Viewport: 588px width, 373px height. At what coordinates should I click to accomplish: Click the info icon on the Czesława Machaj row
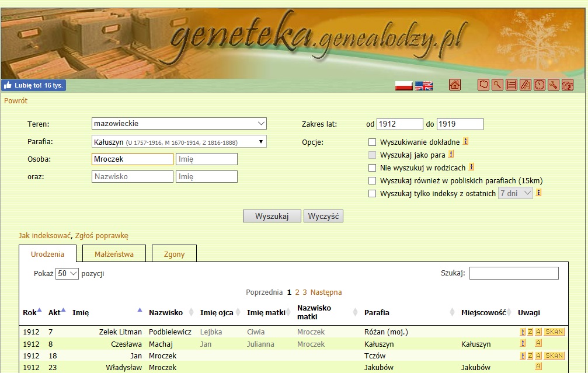(x=523, y=344)
